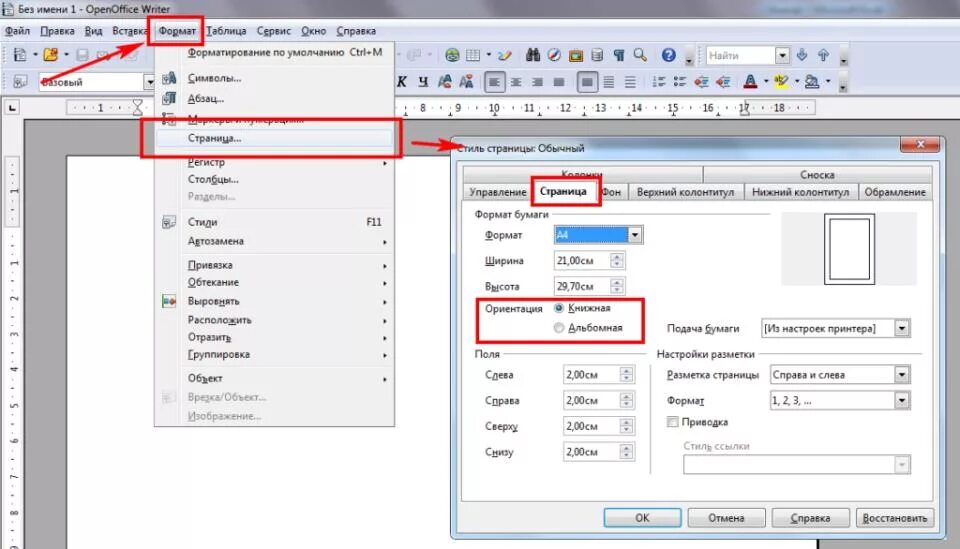Apply underline with the Ч icon
The image size is (960, 549).
pos(423,81)
